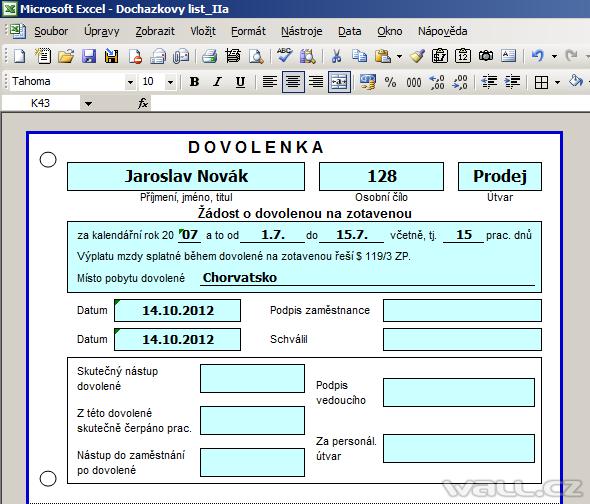The height and width of the screenshot is (504, 590).
Task: Click Decrease Decimal icon
Action: point(460,82)
